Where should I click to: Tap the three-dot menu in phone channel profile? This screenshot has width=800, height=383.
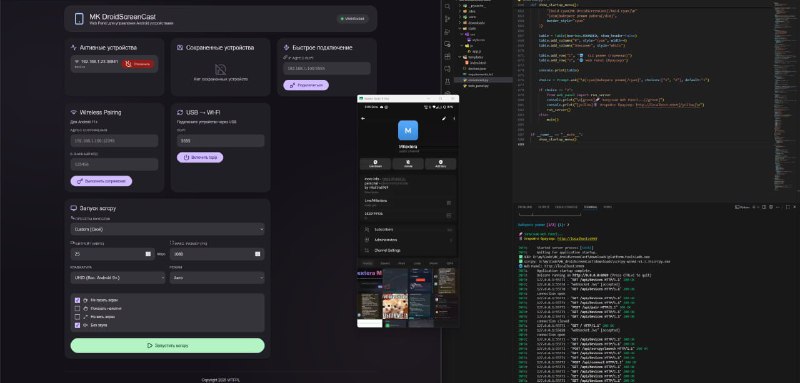tap(454, 118)
